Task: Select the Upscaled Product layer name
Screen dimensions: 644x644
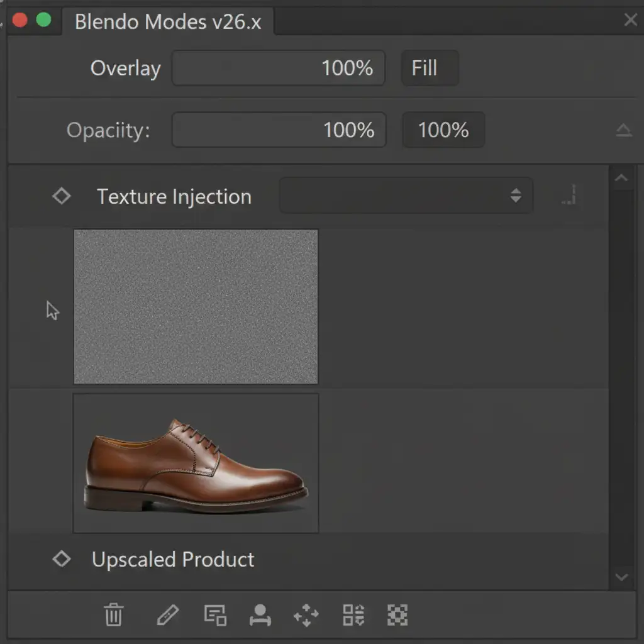Action: pyautogui.click(x=173, y=559)
